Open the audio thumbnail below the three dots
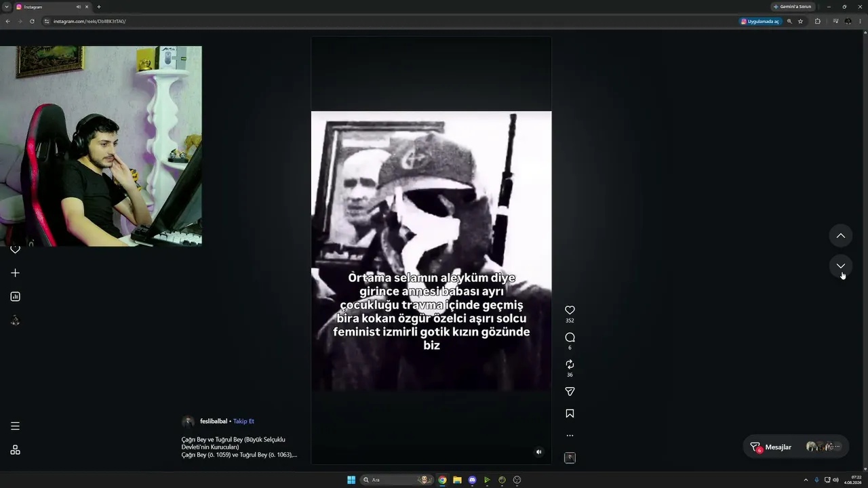Image resolution: width=868 pixels, height=488 pixels. click(x=570, y=457)
